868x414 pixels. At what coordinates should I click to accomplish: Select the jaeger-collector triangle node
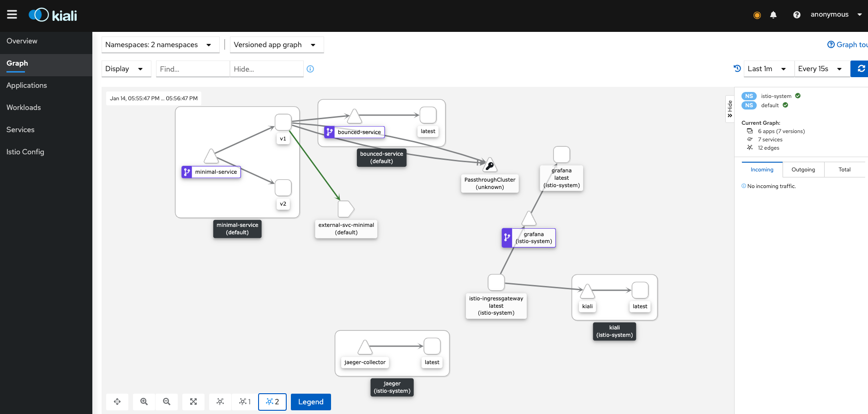pyautogui.click(x=365, y=347)
